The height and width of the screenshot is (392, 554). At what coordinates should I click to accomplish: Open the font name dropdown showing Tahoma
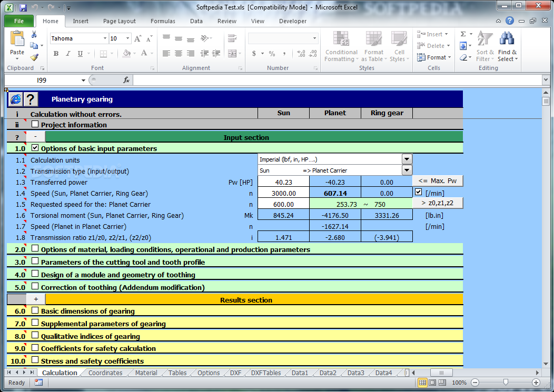click(x=105, y=38)
